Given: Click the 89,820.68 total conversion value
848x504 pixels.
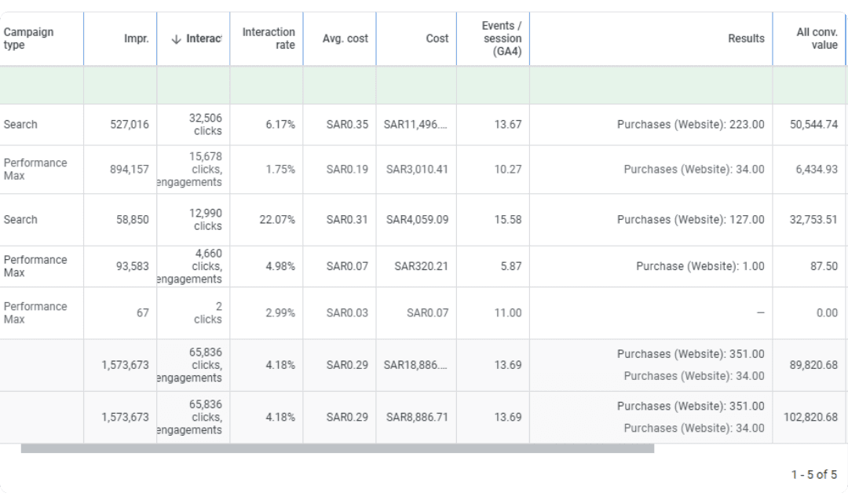Looking at the screenshot, I should pyautogui.click(x=813, y=365).
